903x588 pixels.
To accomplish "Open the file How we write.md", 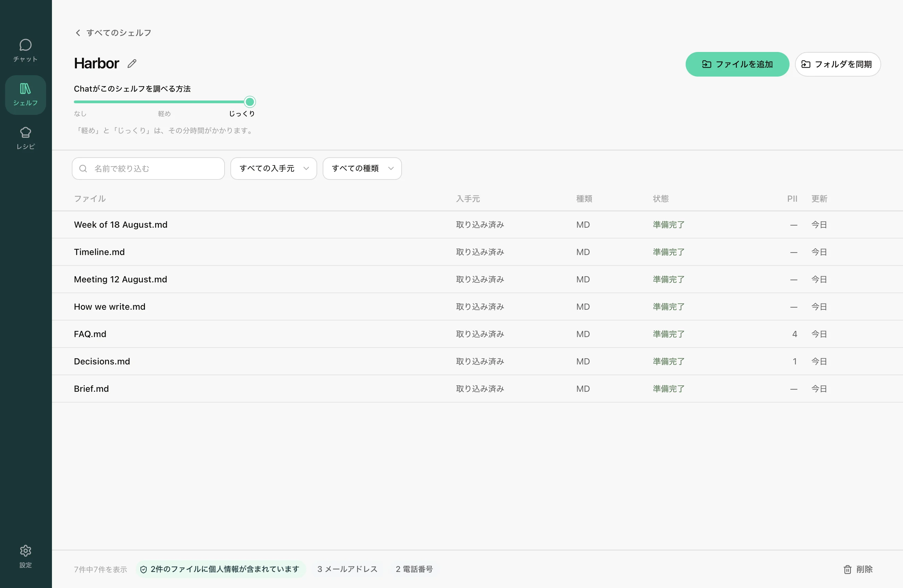I will (110, 306).
